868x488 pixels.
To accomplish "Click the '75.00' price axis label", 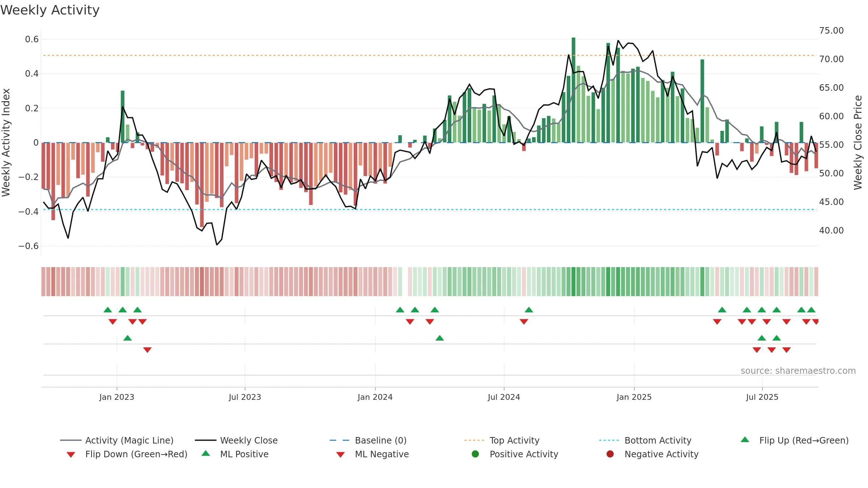I will 831,30.
